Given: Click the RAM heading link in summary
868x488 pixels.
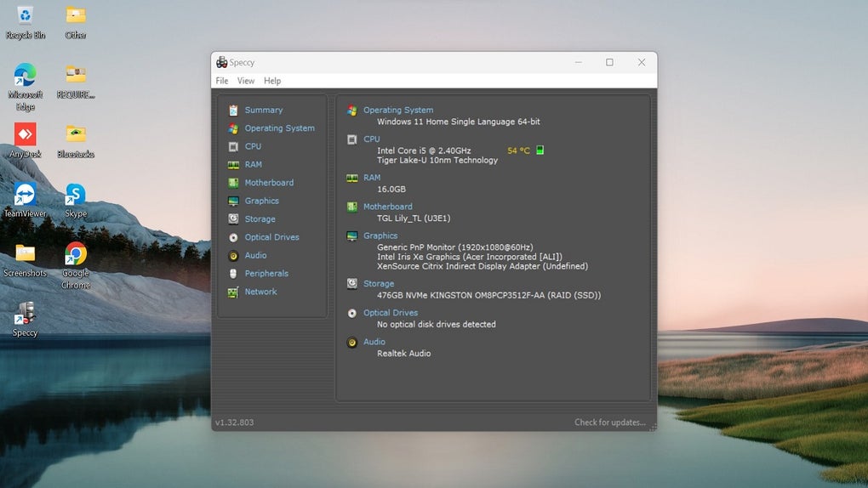Looking at the screenshot, I should coord(372,178).
